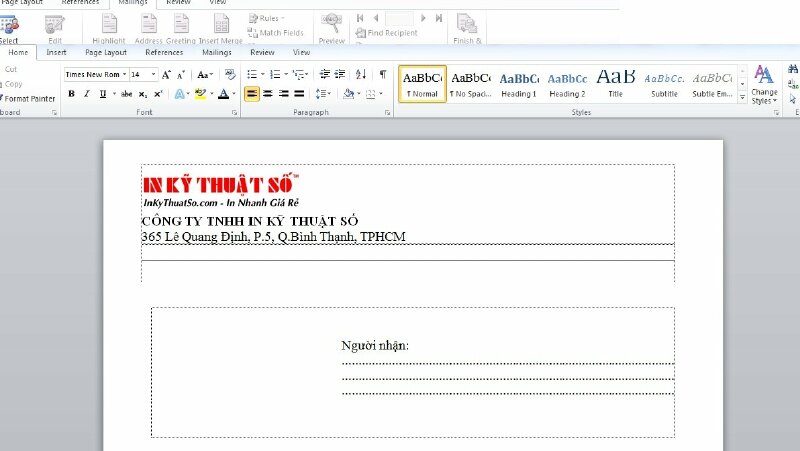Viewport: 800px width, 451px height.
Task: Open Font size dropdown
Action: pyautogui.click(x=153, y=74)
